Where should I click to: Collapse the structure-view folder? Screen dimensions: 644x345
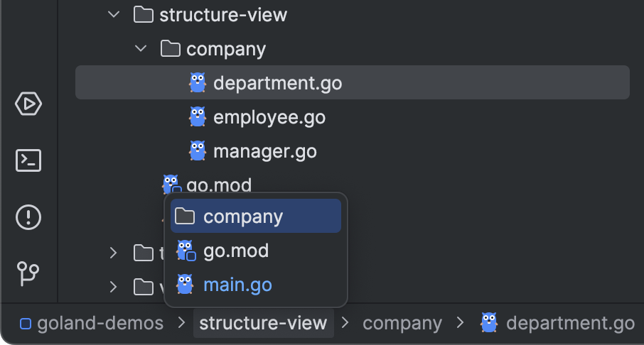pyautogui.click(x=114, y=15)
